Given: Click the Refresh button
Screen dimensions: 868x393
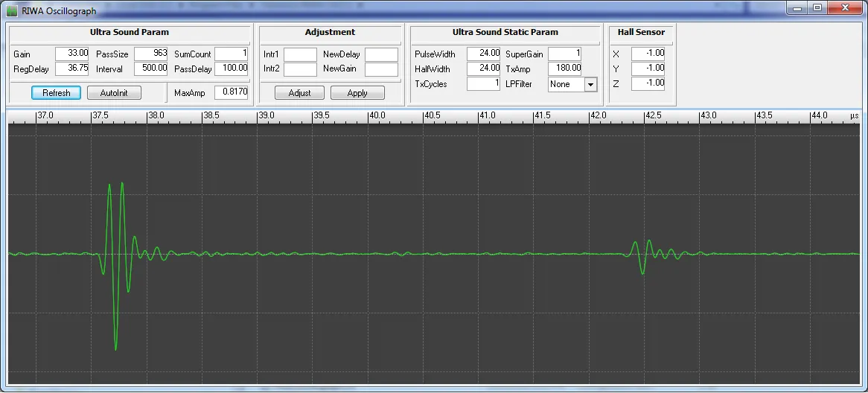Looking at the screenshot, I should tap(56, 92).
